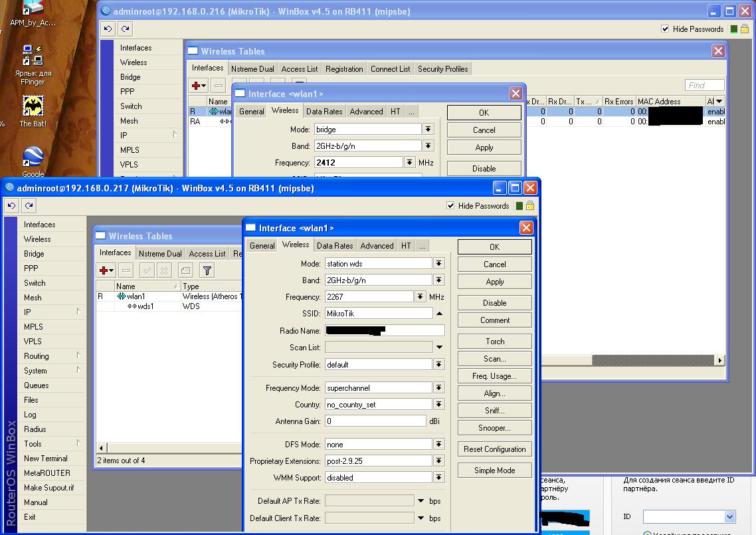Image resolution: width=756 pixels, height=535 pixels.
Task: Open Nstreme Dual tab in front Wireless Tables
Action: pos(160,253)
